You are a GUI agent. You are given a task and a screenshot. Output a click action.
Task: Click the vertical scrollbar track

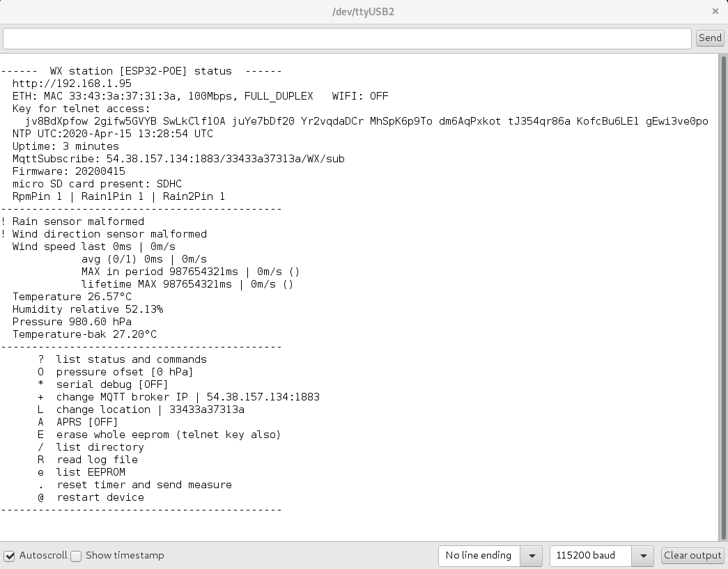723,293
